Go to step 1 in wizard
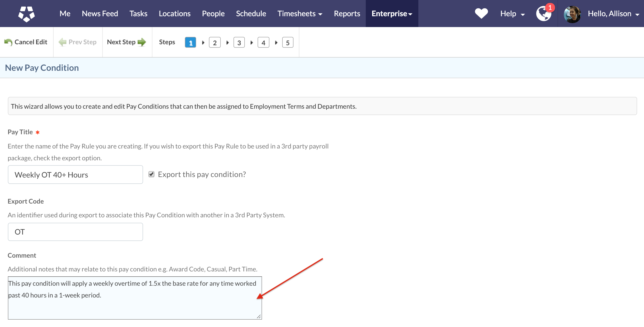This screenshot has width=644, height=327. point(190,43)
